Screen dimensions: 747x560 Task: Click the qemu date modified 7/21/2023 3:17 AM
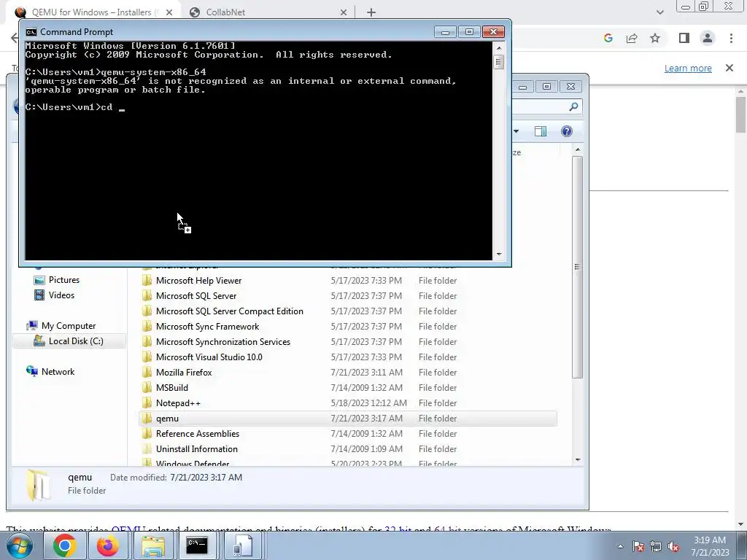[x=206, y=477]
